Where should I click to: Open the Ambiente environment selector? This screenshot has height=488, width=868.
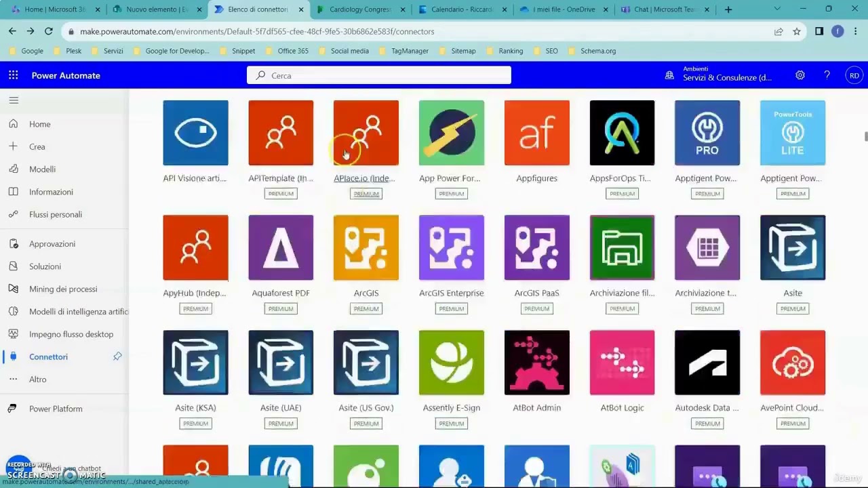pos(720,74)
